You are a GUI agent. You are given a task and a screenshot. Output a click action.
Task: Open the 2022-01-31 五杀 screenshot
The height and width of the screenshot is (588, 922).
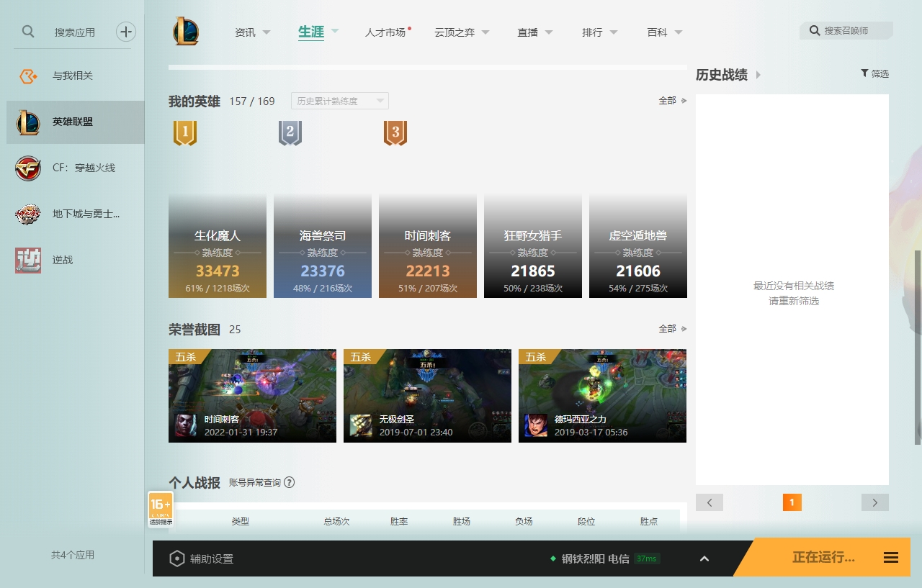pos(252,396)
